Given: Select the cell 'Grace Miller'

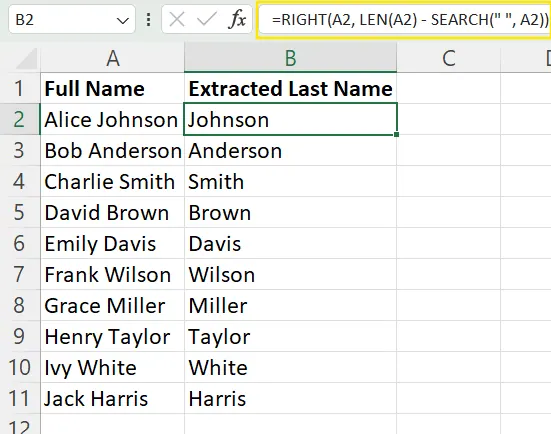Looking at the screenshot, I should coord(112,305).
